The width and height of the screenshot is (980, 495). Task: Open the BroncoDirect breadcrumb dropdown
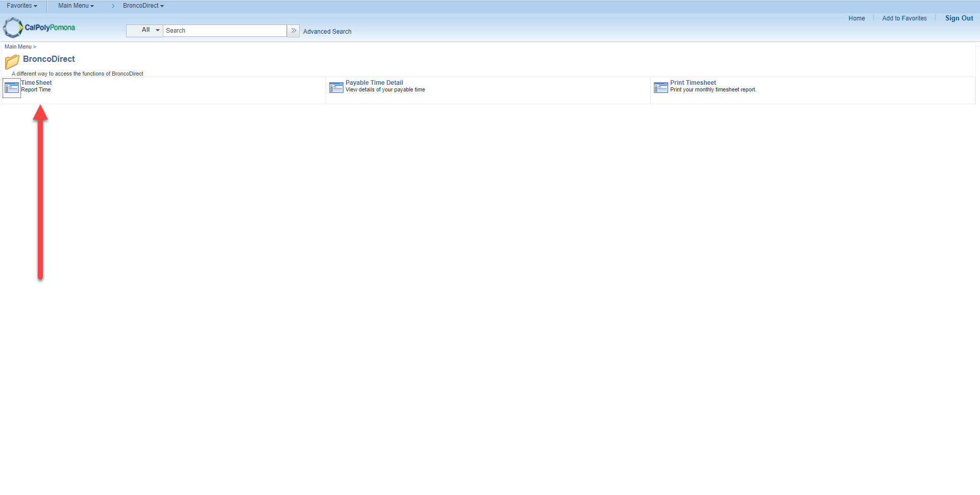coord(142,6)
